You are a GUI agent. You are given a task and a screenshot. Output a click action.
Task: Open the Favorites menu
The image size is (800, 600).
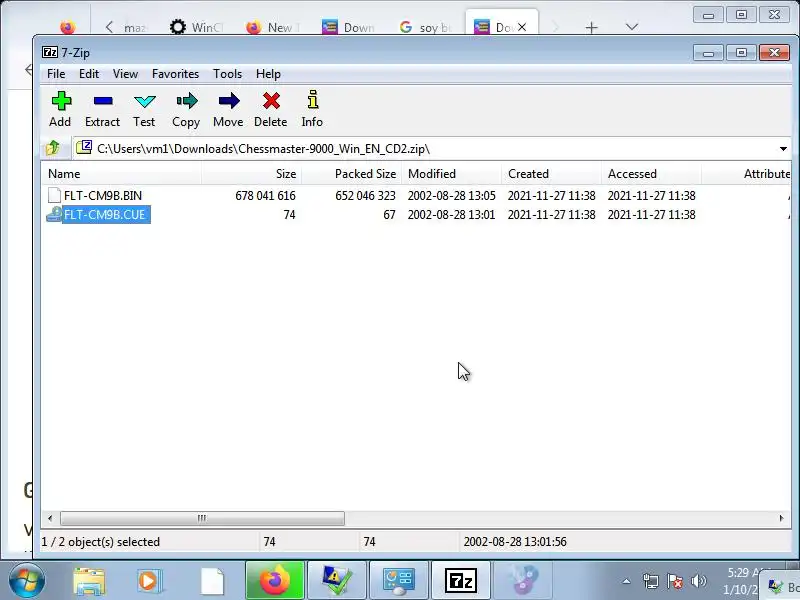tap(176, 74)
